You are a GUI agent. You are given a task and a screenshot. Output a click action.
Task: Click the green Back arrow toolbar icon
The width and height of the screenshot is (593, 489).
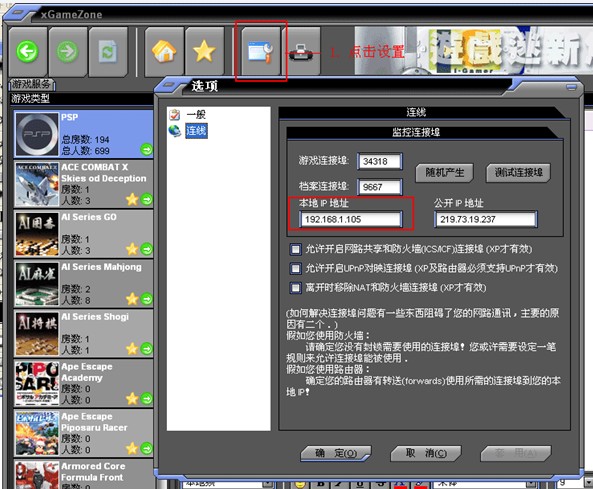[27, 51]
